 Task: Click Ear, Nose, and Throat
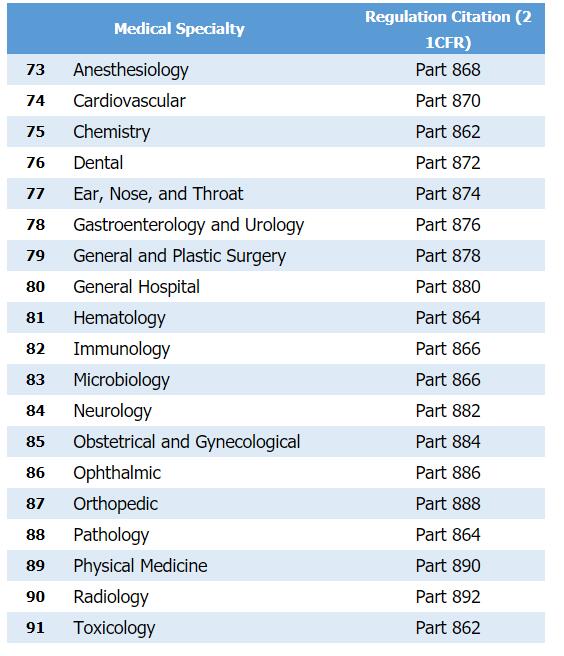click(158, 194)
